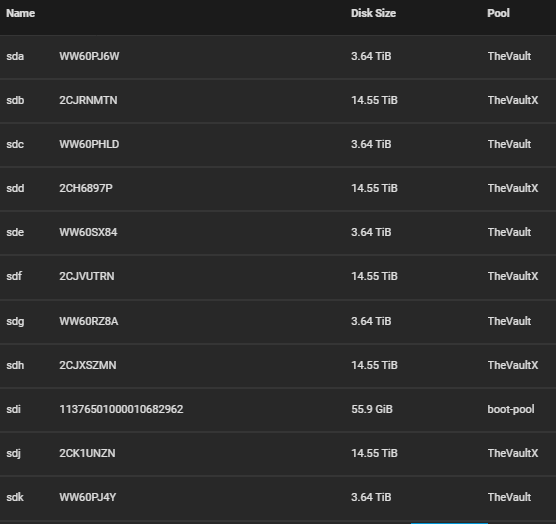The image size is (556, 524).
Task: Select the sdk disk row
Action: coord(278,497)
